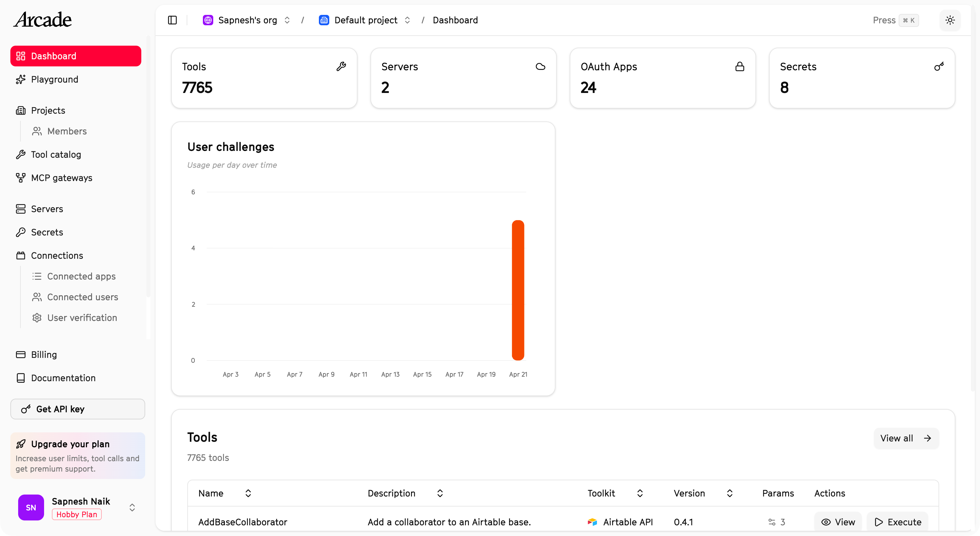Screen dimensions: 980x536
Task: Switch the light/dark theme sun icon
Action: pyautogui.click(x=950, y=20)
